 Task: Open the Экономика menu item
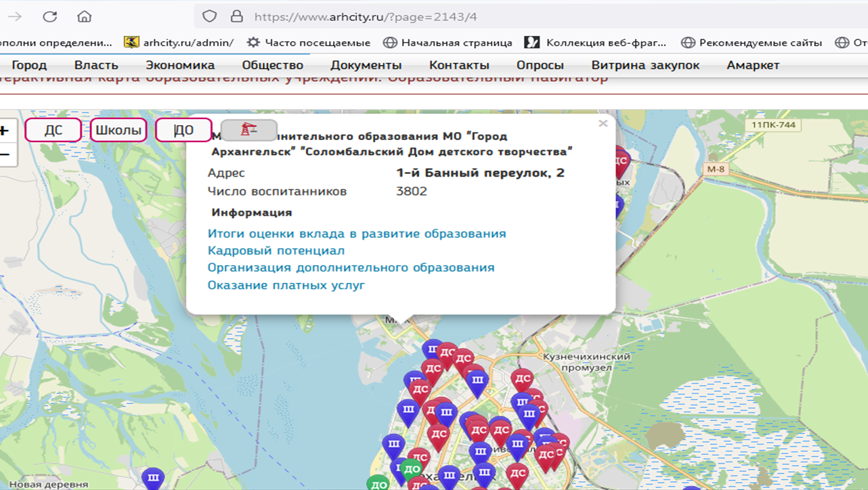point(180,66)
